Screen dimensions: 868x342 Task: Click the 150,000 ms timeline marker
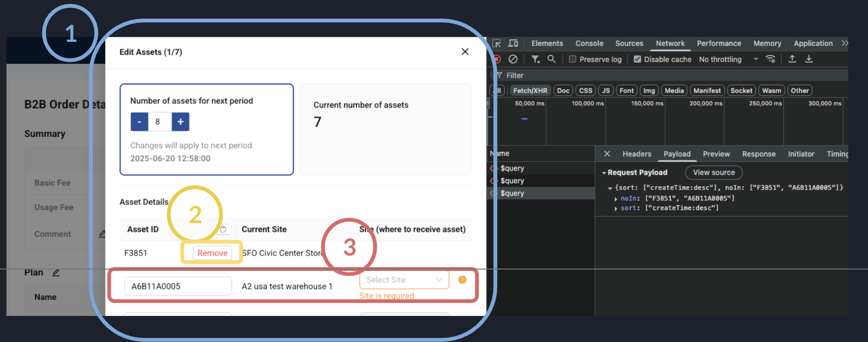pyautogui.click(x=647, y=103)
